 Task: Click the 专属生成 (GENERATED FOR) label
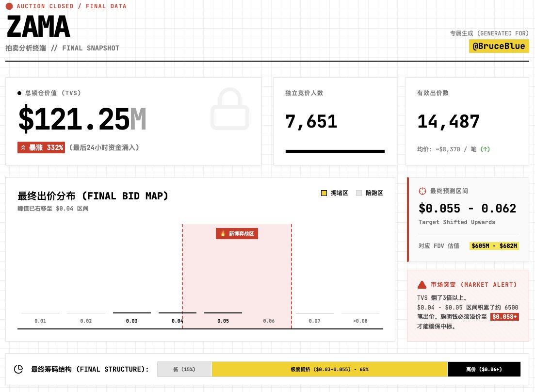(489, 33)
